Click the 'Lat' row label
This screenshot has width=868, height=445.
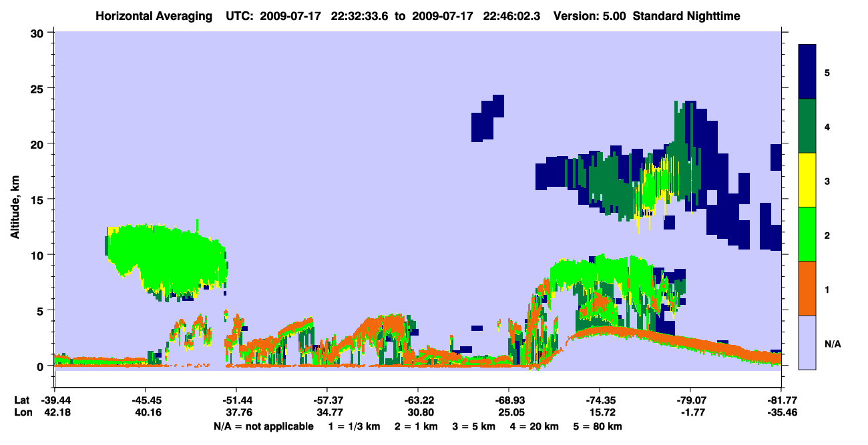22,400
